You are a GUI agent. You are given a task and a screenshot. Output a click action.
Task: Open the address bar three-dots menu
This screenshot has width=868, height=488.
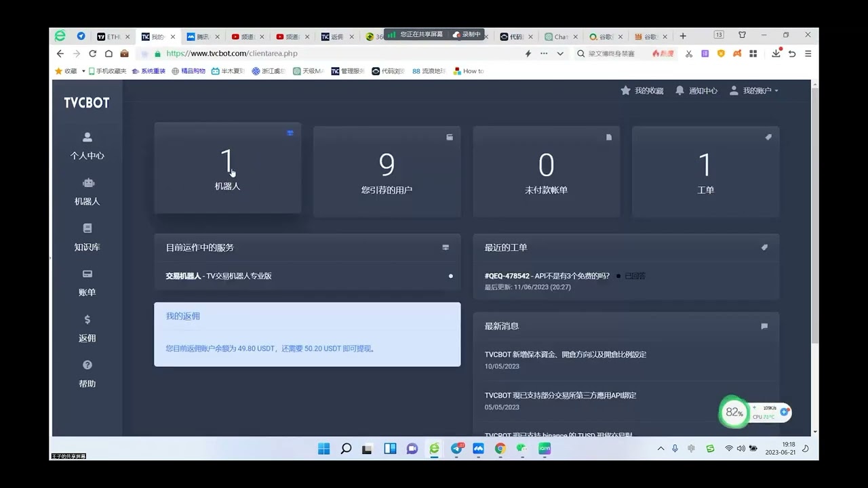pyautogui.click(x=544, y=54)
